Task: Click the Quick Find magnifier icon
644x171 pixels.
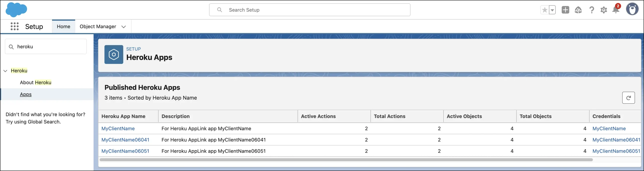Action: [11, 47]
